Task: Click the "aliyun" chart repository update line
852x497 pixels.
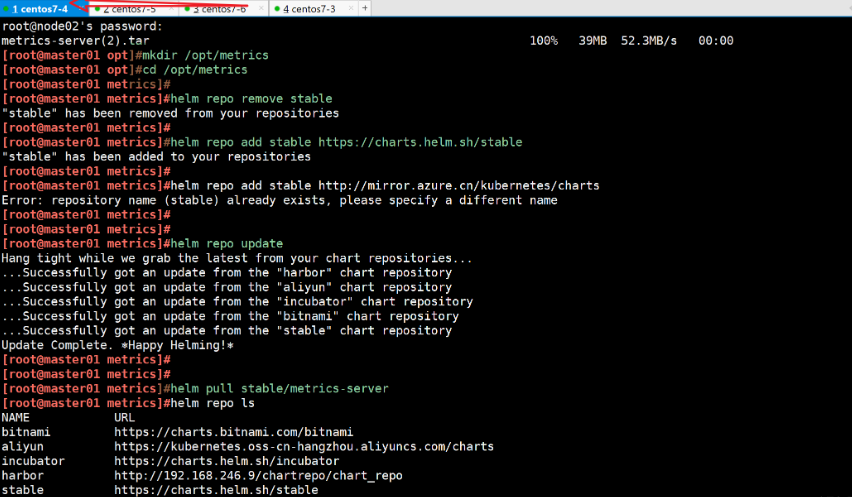Action: click(227, 287)
